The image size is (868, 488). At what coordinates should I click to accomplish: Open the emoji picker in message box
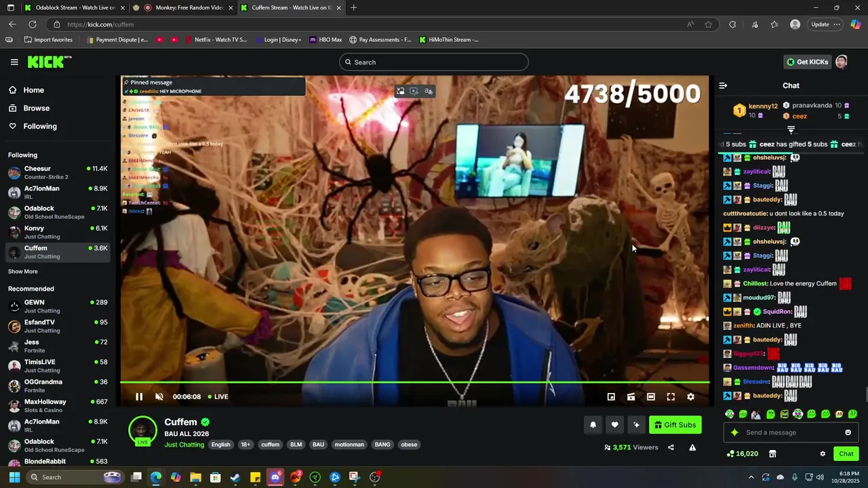point(848,432)
